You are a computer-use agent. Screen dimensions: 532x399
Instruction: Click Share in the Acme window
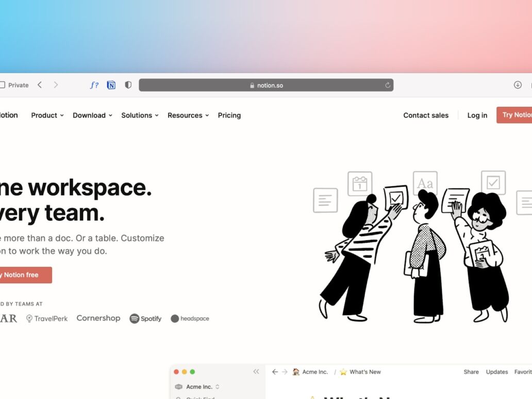[x=471, y=372]
